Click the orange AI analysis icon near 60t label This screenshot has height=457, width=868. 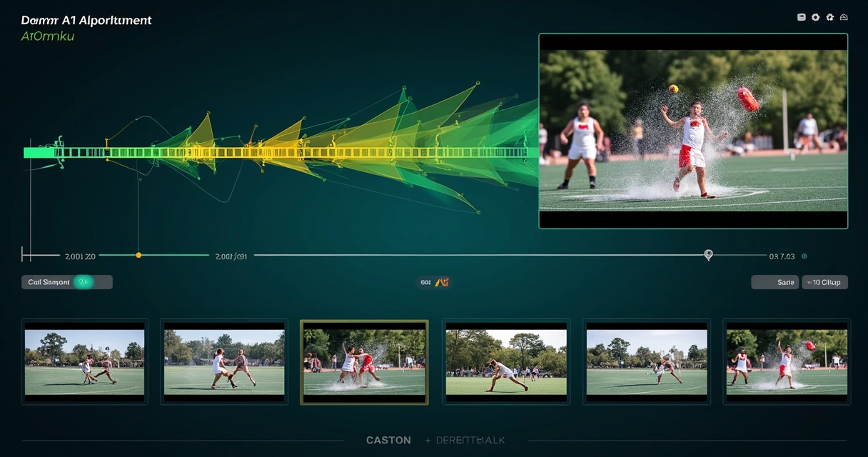(441, 282)
